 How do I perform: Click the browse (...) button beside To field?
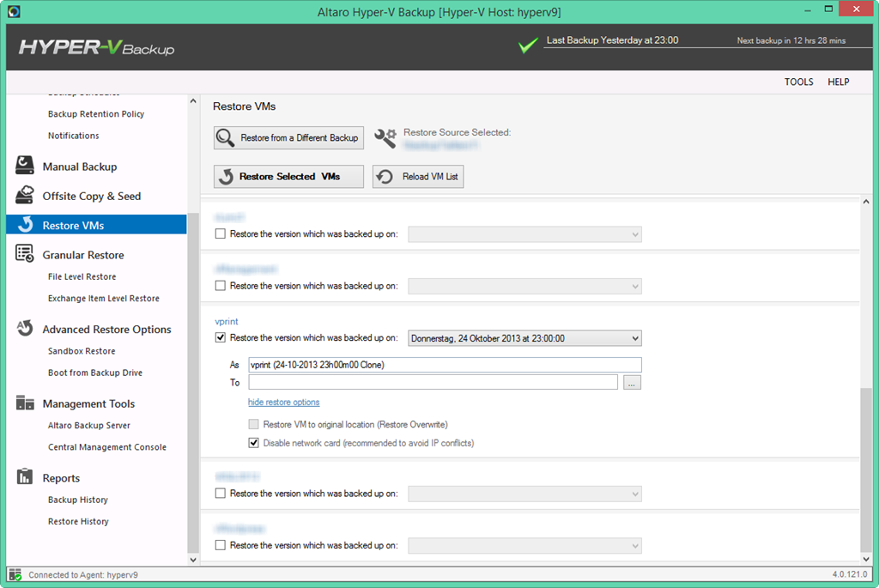point(632,383)
